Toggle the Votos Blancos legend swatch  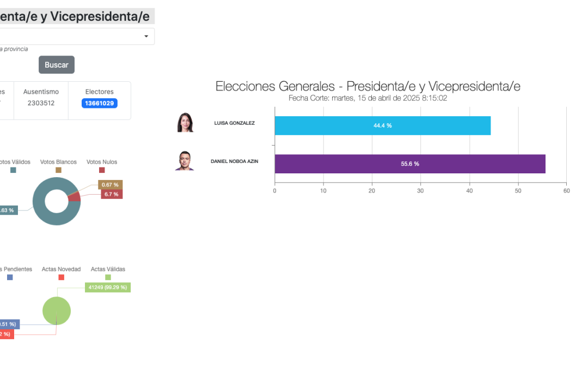[x=58, y=170]
